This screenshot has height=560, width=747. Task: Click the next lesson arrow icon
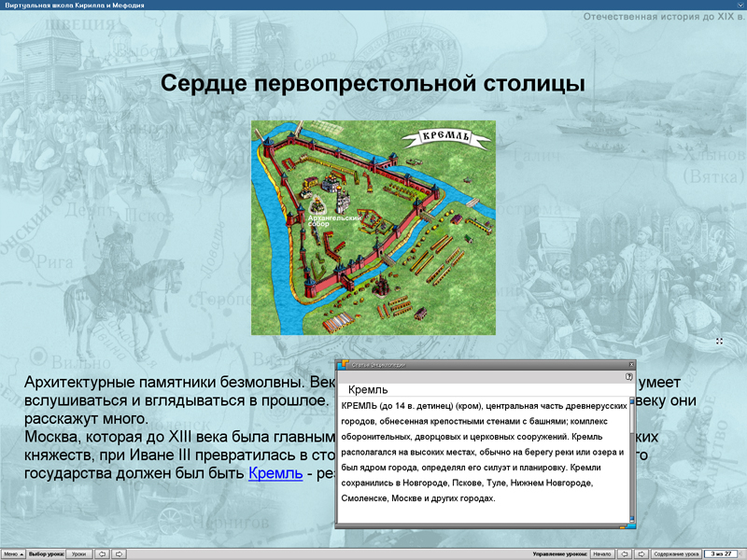120,553
